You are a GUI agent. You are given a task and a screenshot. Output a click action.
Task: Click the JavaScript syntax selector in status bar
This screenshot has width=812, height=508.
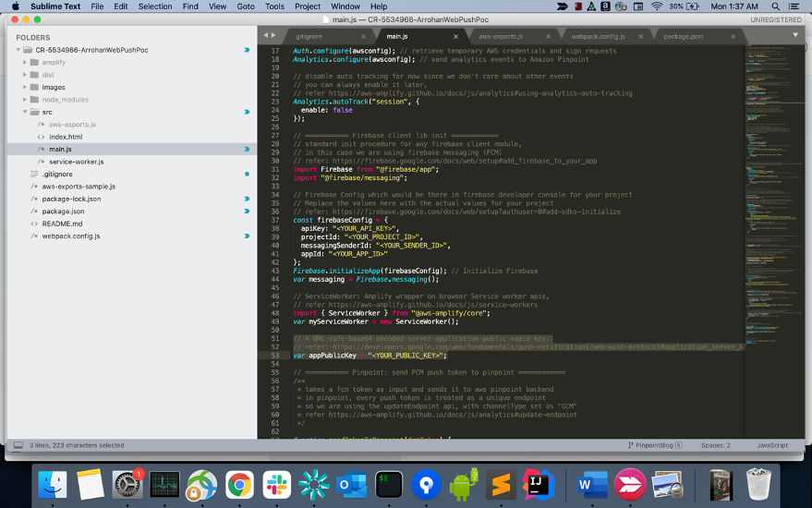coord(771,445)
